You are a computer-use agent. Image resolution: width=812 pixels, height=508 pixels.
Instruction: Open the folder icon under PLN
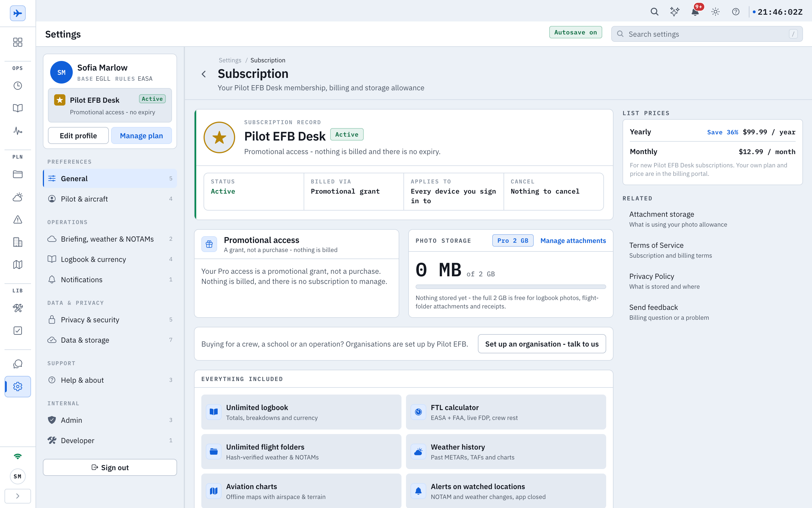tap(18, 174)
